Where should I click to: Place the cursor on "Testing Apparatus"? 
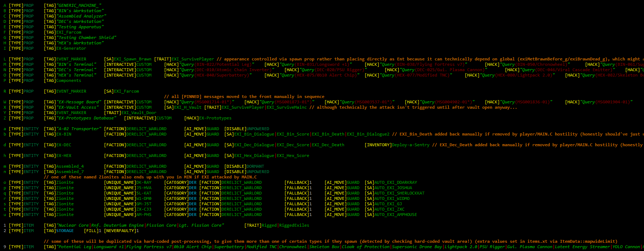coord(80,27)
